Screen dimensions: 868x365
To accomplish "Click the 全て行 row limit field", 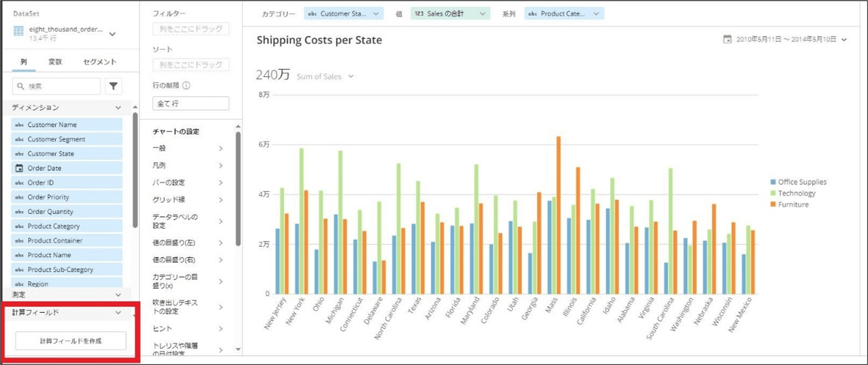I will coord(191,103).
